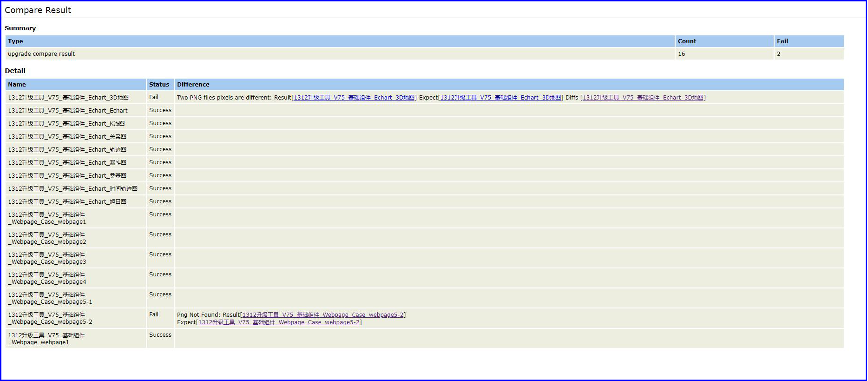
Task: Click the count value 16 cell
Action: (681, 54)
